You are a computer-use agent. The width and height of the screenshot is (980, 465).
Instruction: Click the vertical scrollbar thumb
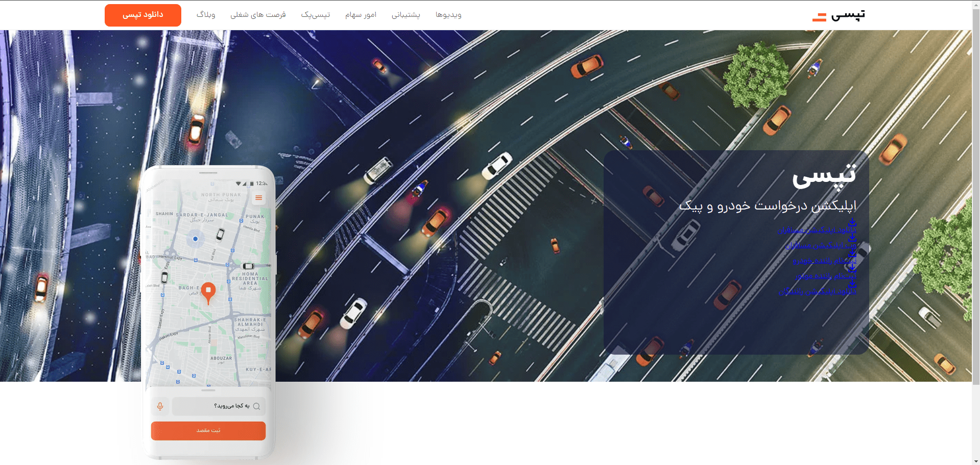[x=976, y=197]
